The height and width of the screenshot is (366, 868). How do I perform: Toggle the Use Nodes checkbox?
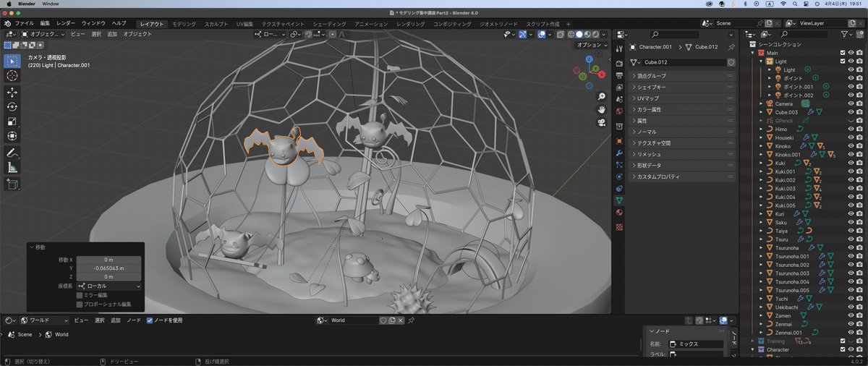tap(150, 320)
